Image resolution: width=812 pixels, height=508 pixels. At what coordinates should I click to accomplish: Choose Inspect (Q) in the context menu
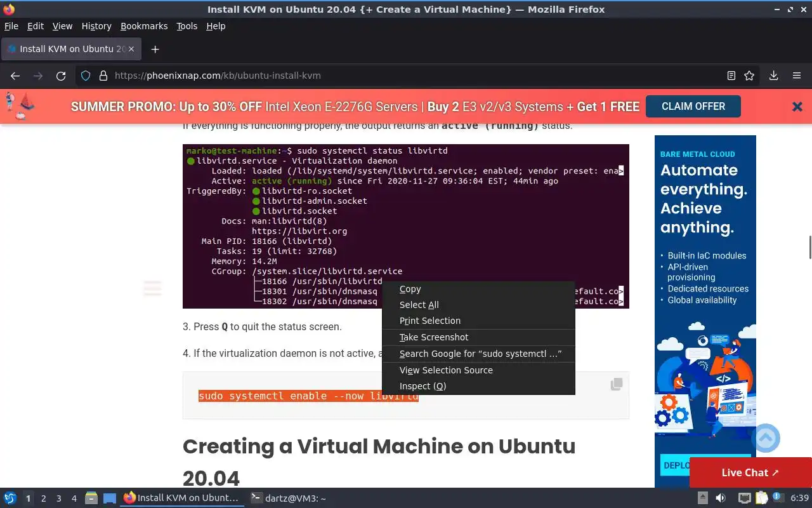(478, 386)
